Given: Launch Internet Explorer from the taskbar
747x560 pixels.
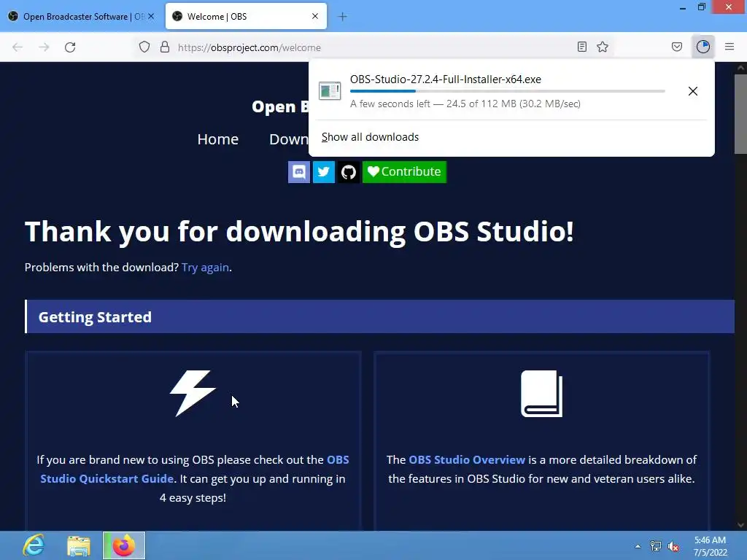Looking at the screenshot, I should coord(34,545).
